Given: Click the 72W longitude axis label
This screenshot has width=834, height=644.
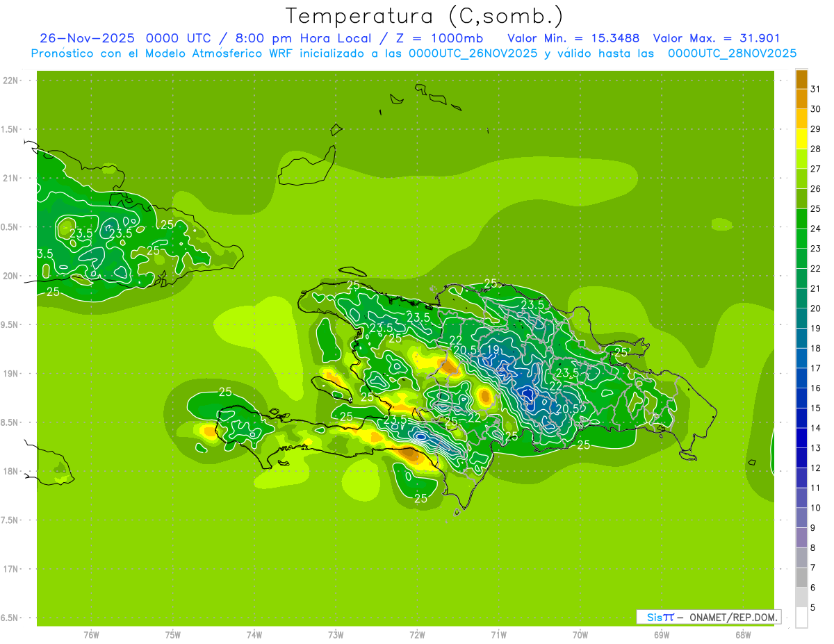Looking at the screenshot, I should coord(417,634).
